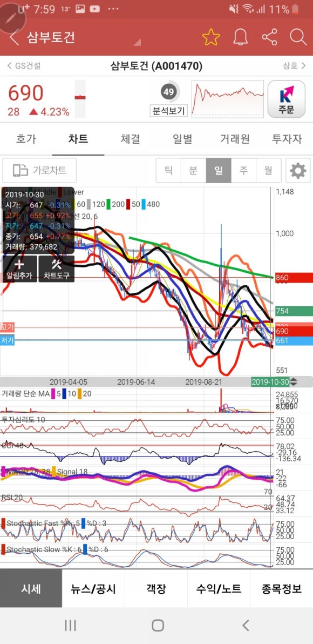Open 차트도구 chart tools
The image size is (313, 644).
click(x=57, y=269)
